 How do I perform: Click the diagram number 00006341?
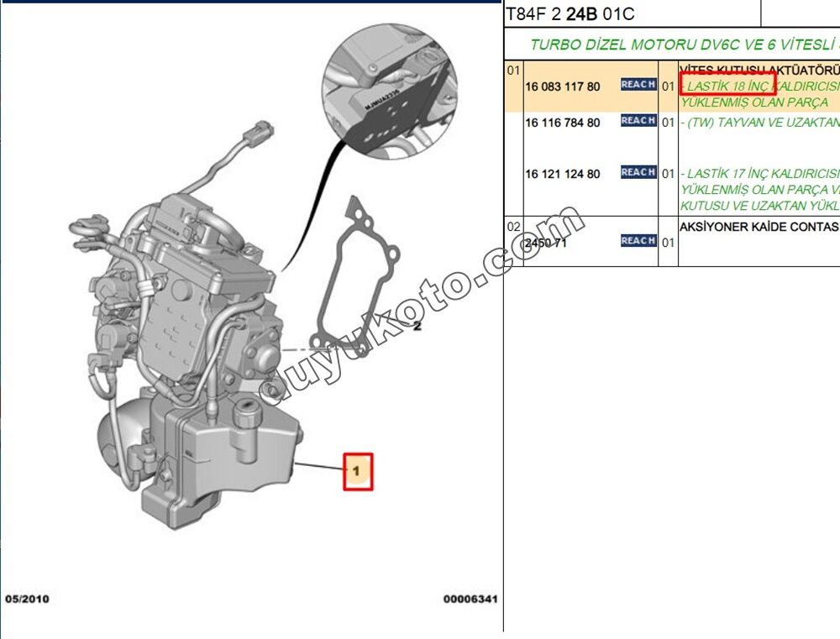470,600
